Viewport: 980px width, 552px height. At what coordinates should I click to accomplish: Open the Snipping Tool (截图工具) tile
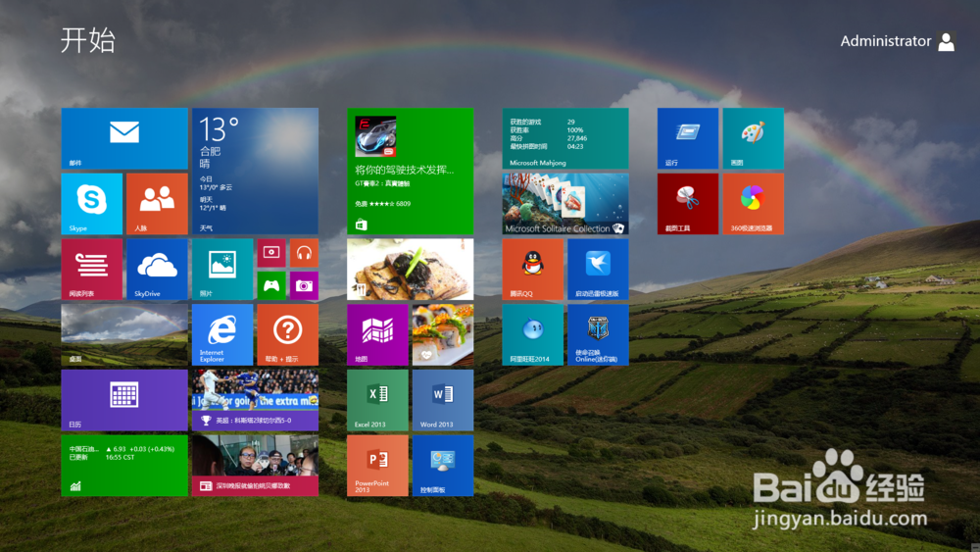click(x=688, y=204)
